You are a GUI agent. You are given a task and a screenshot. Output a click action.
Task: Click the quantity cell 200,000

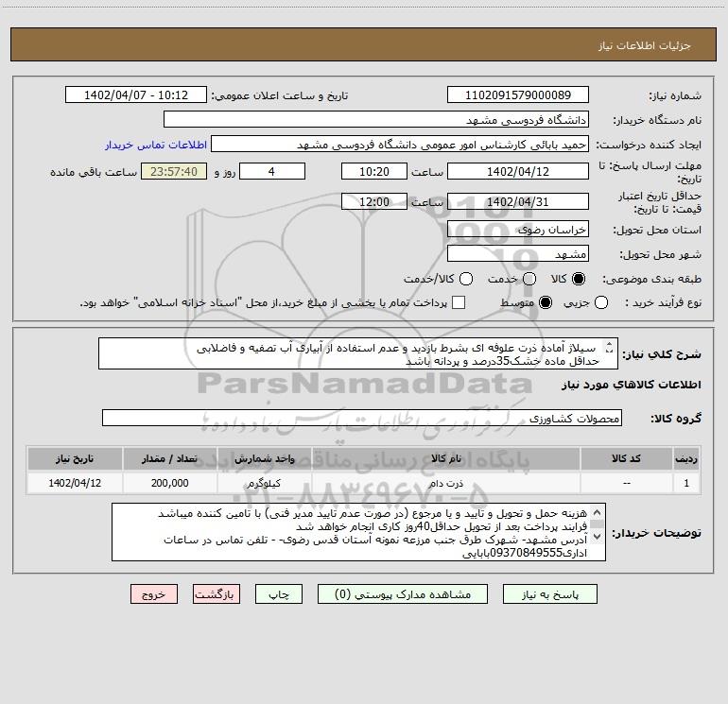click(169, 483)
